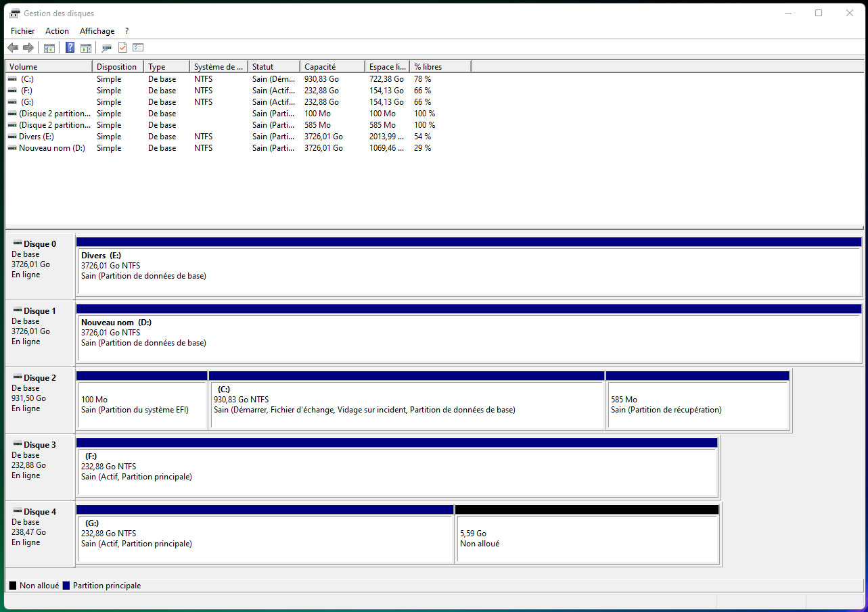
Task: Open the Action menu
Action: [x=57, y=31]
